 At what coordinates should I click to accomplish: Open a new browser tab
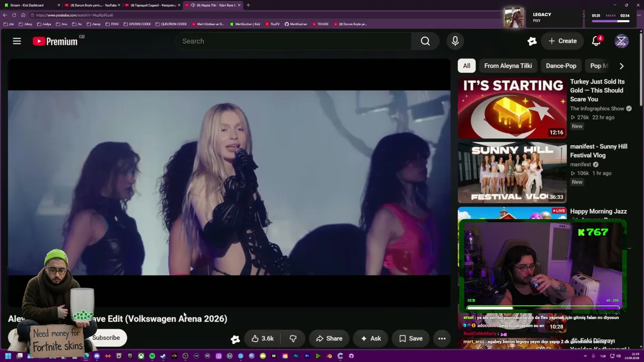(x=248, y=5)
